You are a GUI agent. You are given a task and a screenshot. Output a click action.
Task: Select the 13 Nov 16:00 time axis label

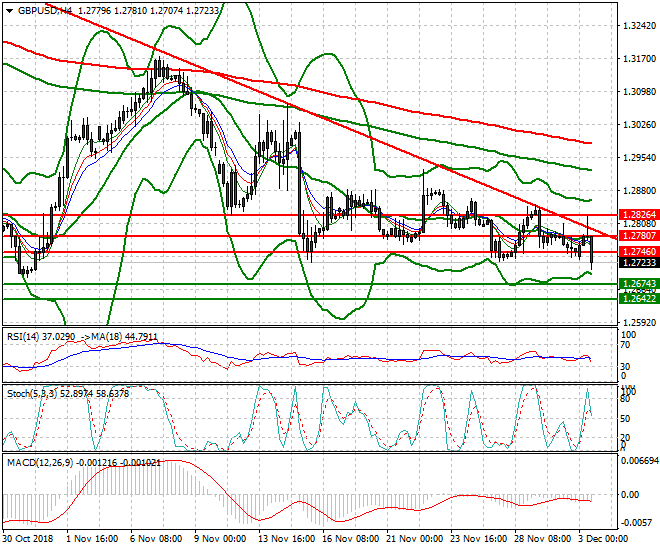coord(287,539)
